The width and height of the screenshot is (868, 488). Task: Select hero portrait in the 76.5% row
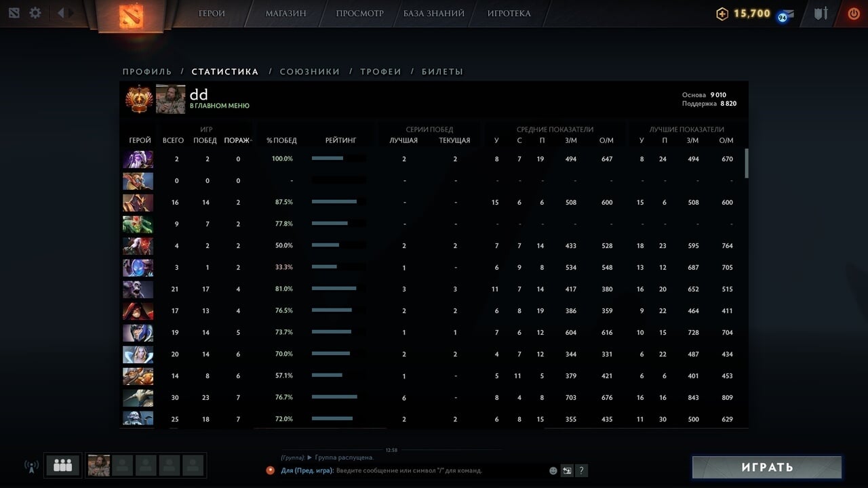pos(138,311)
